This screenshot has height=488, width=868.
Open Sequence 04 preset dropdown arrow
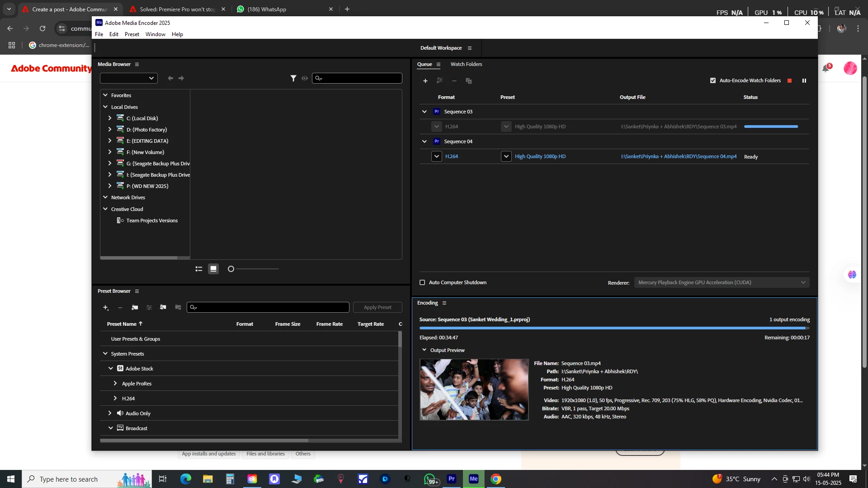(x=506, y=156)
